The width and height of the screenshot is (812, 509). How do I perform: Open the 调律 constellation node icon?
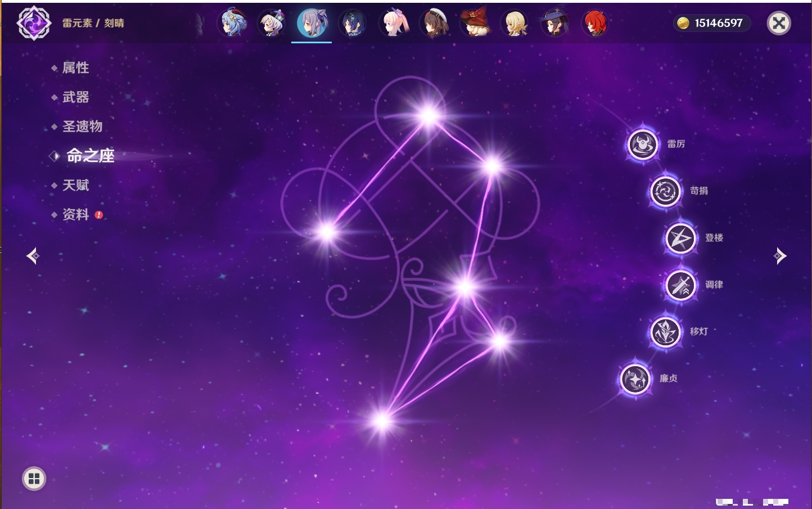click(681, 285)
